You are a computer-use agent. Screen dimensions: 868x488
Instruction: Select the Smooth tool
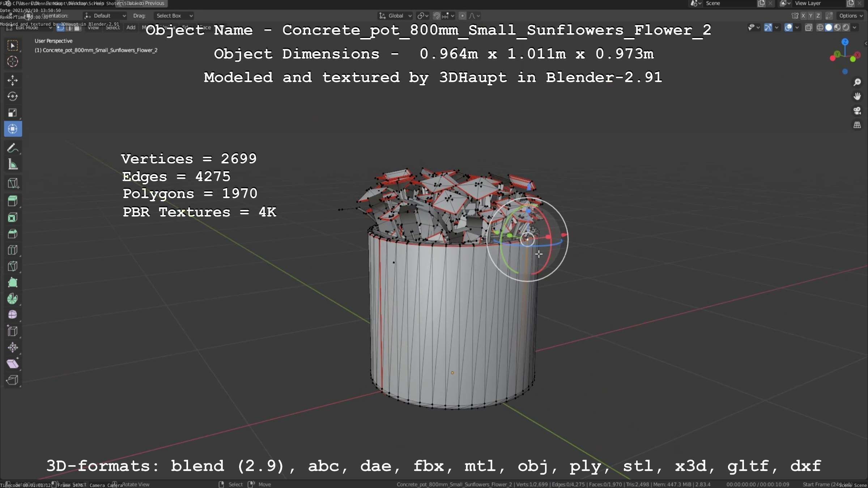(x=13, y=315)
